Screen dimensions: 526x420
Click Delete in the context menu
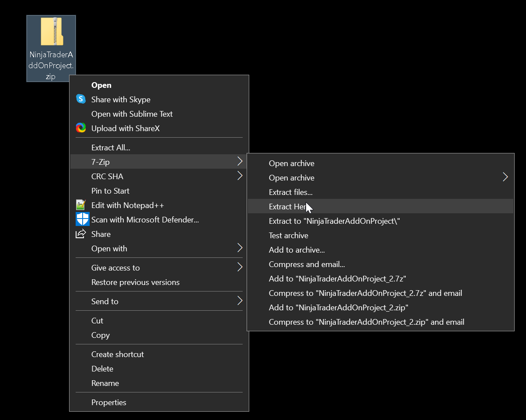click(x=102, y=368)
